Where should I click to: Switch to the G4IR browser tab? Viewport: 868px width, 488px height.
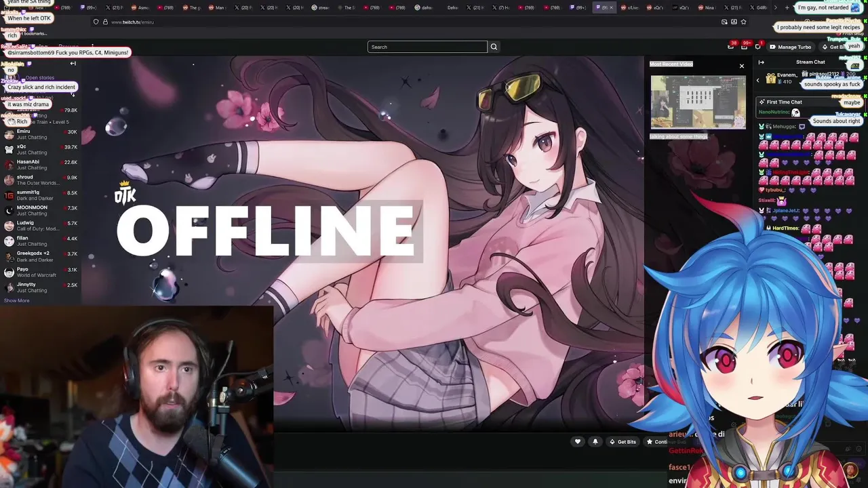coord(757,7)
